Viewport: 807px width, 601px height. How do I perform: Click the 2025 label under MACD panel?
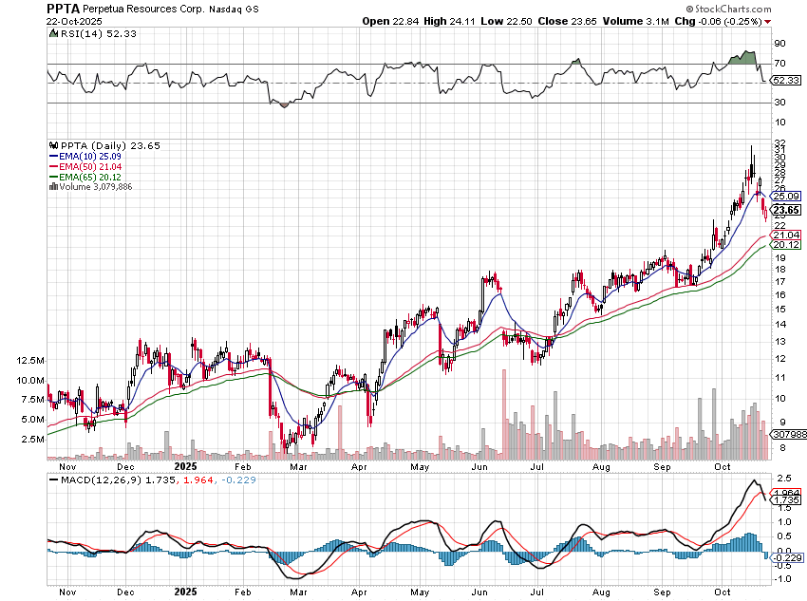tap(185, 592)
